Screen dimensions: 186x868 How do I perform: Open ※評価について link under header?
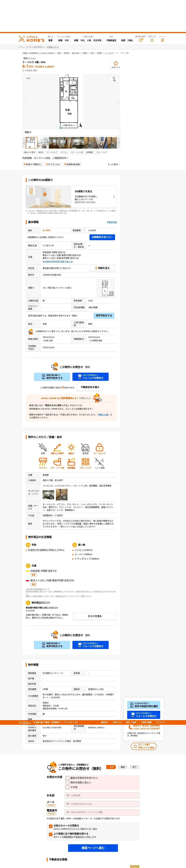(x=53, y=47)
